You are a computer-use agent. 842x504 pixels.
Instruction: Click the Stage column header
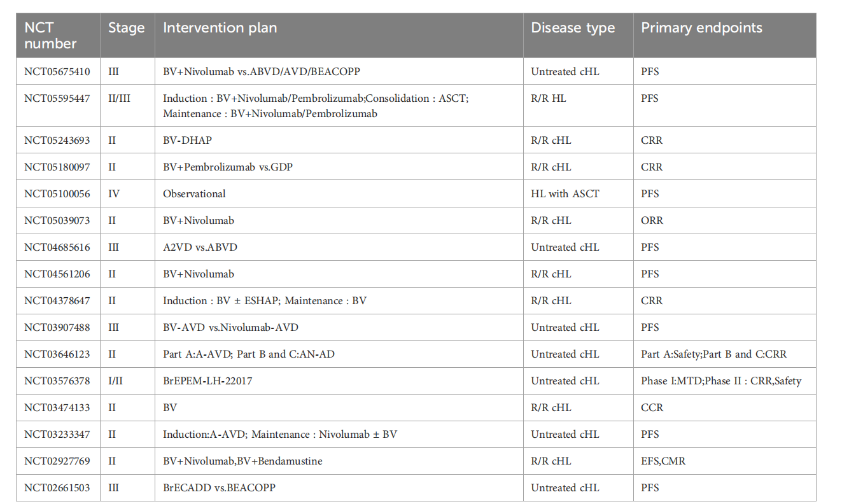click(127, 36)
